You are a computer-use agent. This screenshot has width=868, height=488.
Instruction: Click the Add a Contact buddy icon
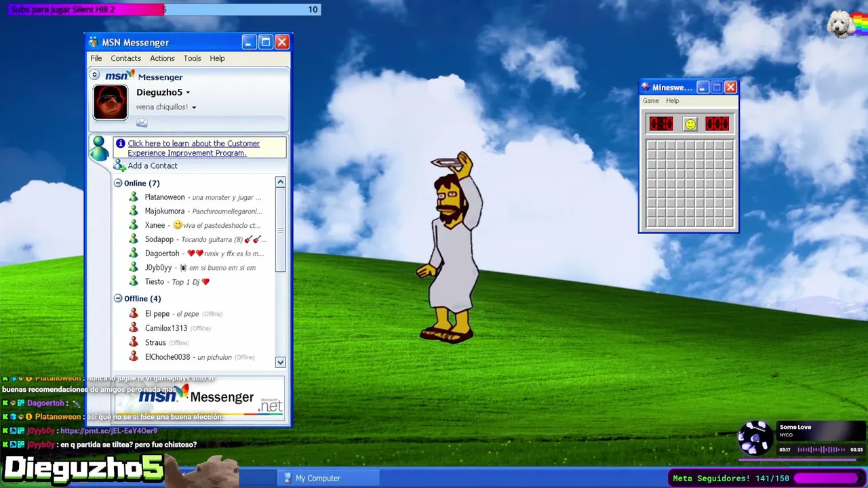pyautogui.click(x=119, y=165)
